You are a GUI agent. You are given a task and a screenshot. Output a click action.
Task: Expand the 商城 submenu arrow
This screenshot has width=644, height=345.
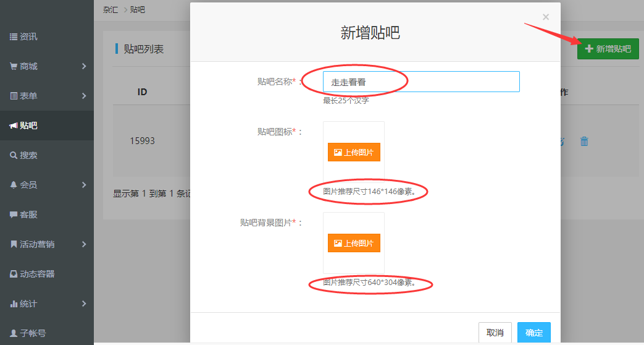(84, 66)
